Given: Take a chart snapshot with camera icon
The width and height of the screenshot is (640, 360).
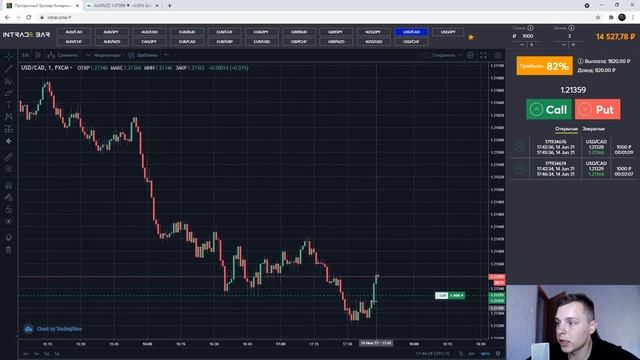Looking at the screenshot, I should click(x=498, y=55).
